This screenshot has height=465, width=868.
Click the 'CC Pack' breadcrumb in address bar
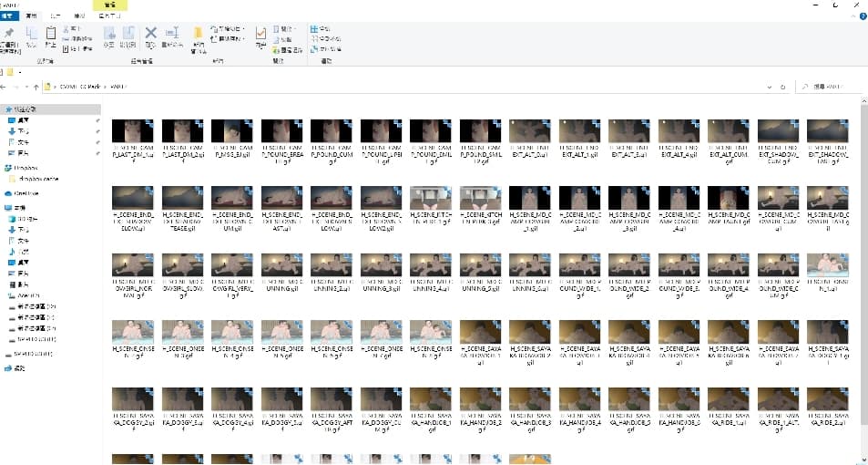click(x=80, y=87)
